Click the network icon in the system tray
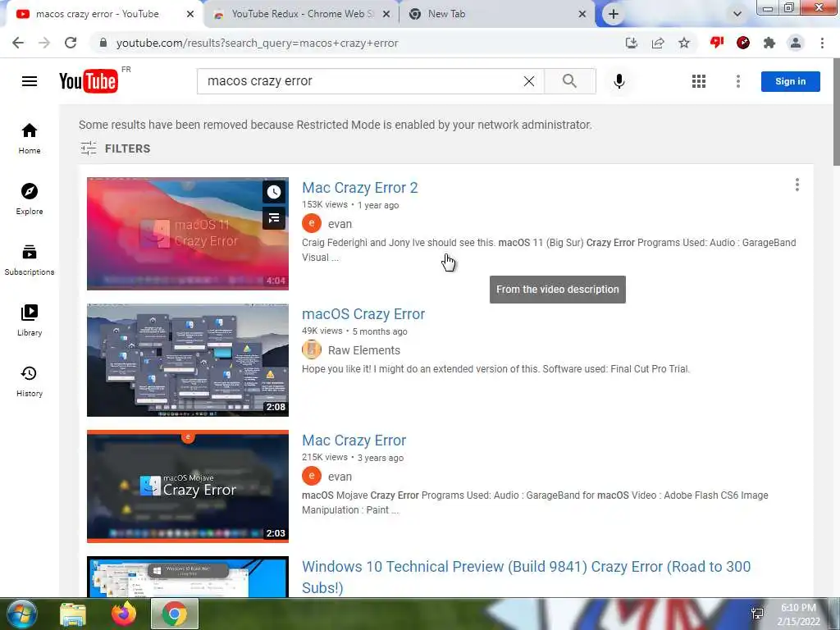Image resolution: width=840 pixels, height=630 pixels. click(x=757, y=614)
